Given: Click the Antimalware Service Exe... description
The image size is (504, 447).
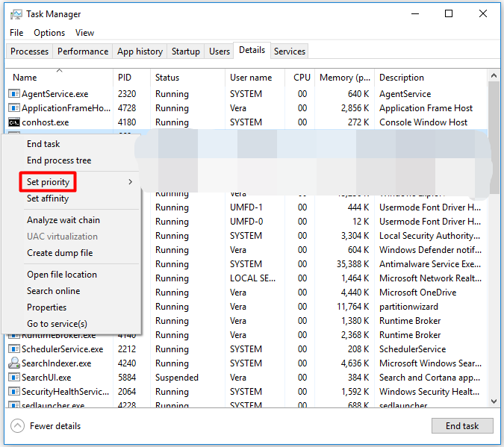Looking at the screenshot, I should coord(430,264).
